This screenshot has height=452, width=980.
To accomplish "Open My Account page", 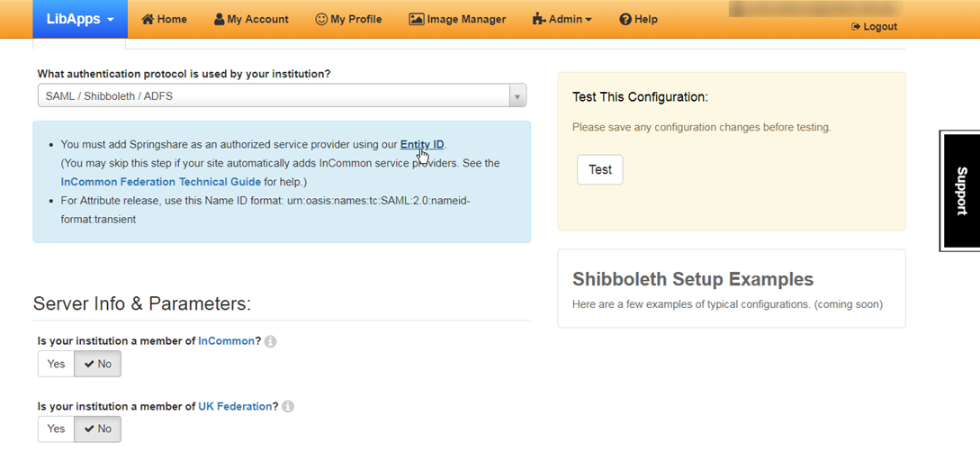I will pos(251,20).
